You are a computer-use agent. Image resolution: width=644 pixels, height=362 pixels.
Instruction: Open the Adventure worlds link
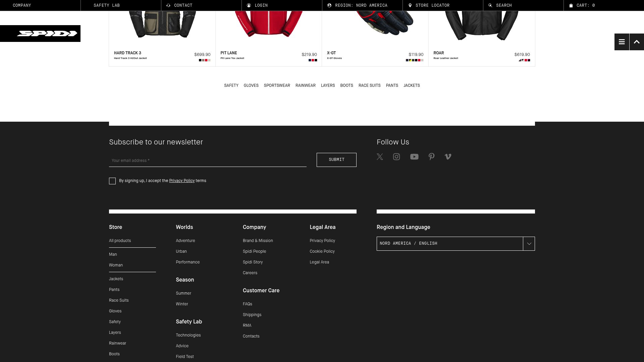pos(185,241)
